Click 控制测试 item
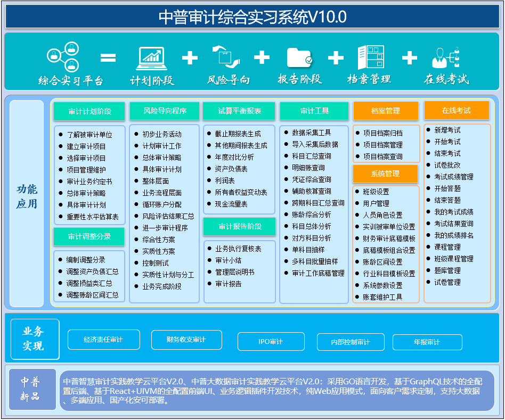Viewport: 505px width, 420px height. point(155,263)
